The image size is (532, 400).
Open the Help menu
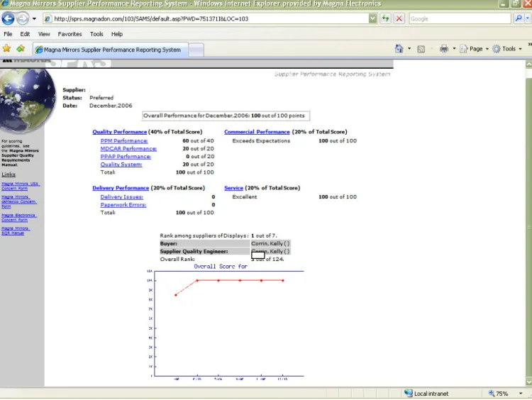[x=117, y=34]
